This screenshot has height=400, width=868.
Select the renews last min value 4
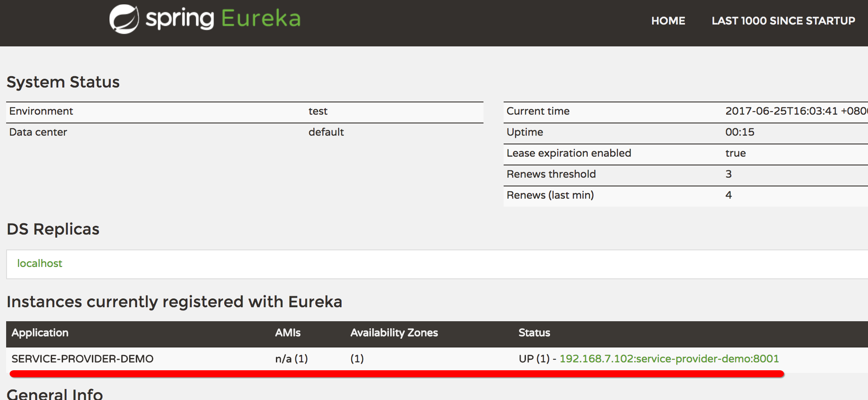click(729, 195)
